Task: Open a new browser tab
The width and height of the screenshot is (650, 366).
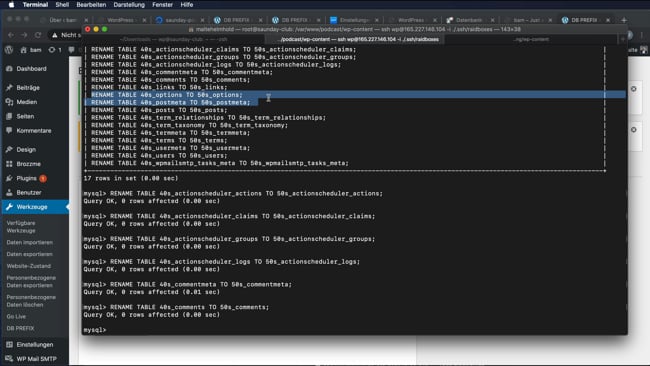Action: pos(624,20)
